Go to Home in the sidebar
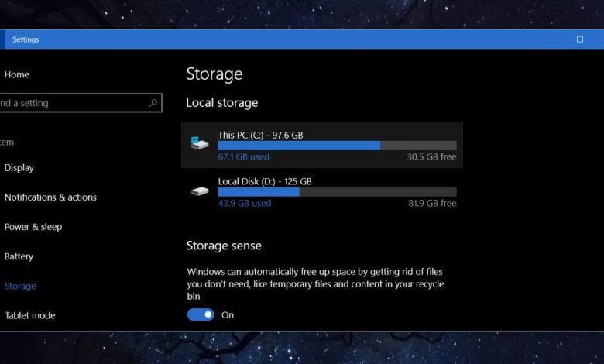Image resolution: width=604 pixels, height=364 pixels. point(17,74)
